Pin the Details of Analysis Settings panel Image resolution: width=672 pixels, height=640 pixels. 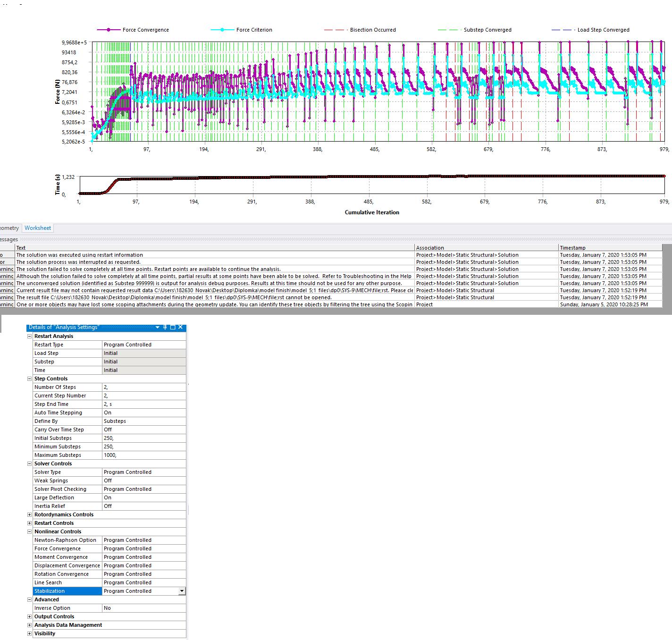tap(165, 327)
